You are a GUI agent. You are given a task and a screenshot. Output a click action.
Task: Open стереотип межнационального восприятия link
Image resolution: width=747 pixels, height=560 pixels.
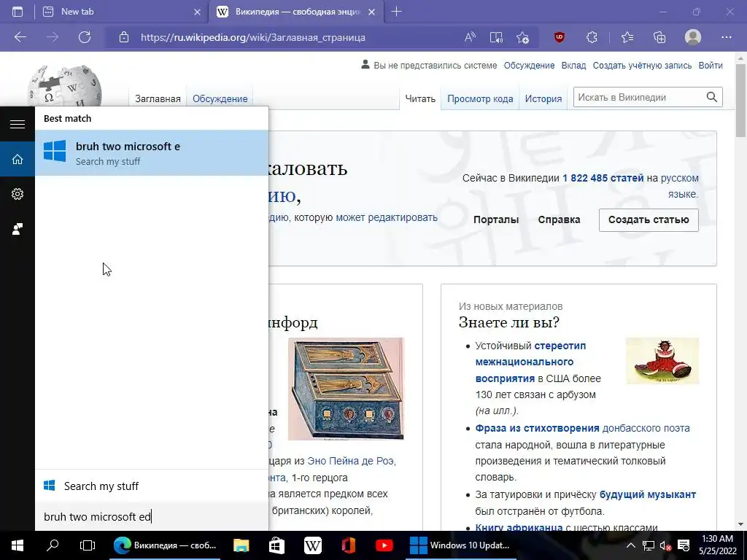coord(530,362)
